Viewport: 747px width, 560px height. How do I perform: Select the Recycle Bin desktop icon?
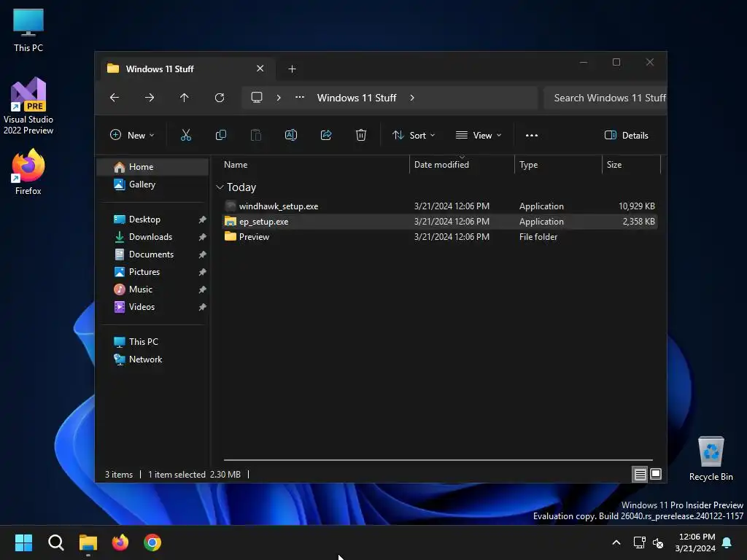(711, 459)
